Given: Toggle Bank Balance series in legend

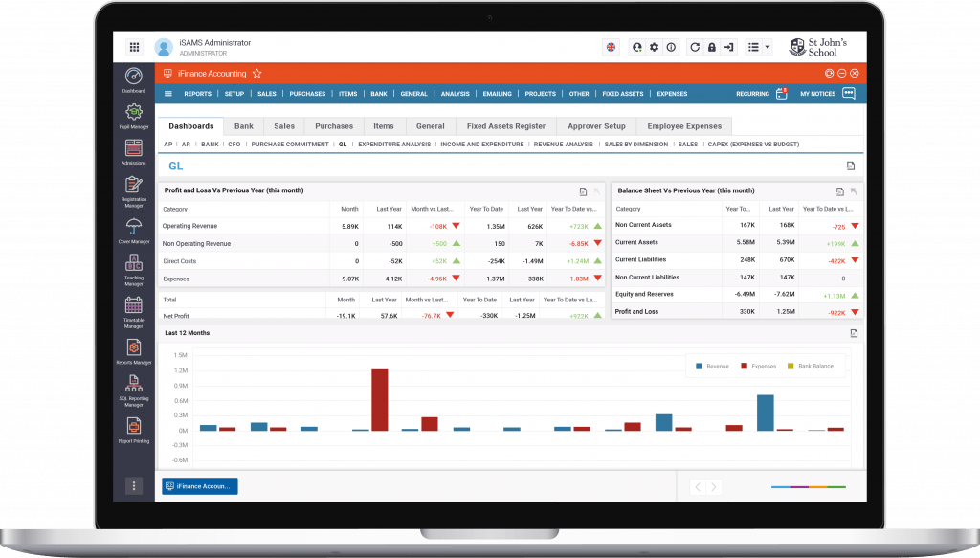Looking at the screenshot, I should coord(810,367).
